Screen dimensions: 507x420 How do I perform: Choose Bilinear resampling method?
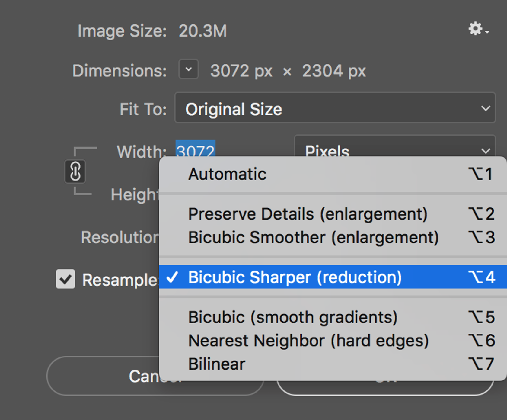(x=217, y=364)
